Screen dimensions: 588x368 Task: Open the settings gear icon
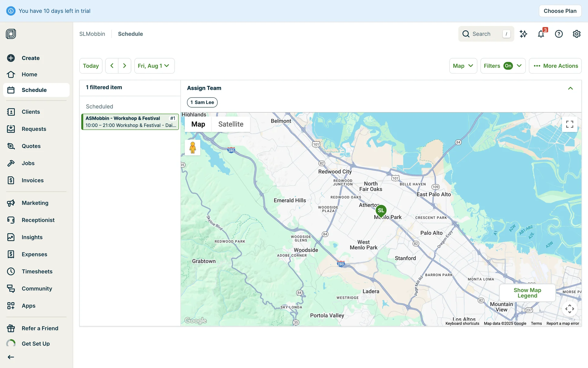click(x=576, y=34)
